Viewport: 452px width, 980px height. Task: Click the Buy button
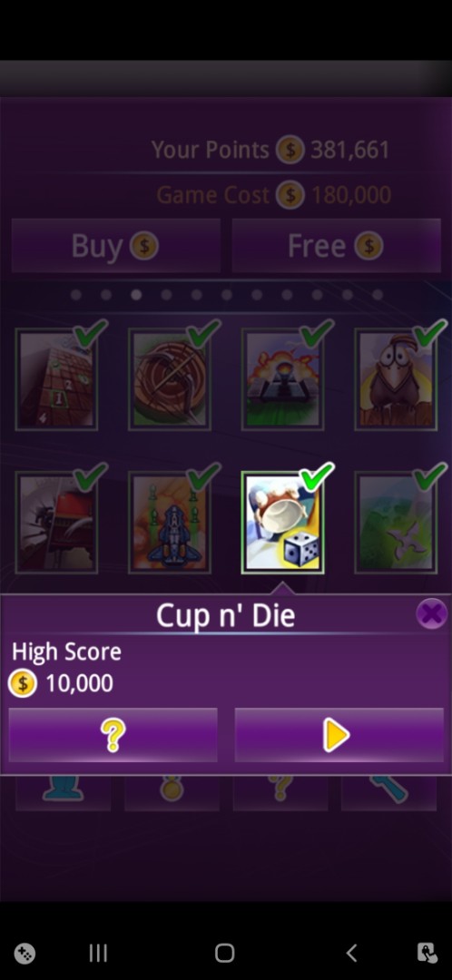click(115, 246)
